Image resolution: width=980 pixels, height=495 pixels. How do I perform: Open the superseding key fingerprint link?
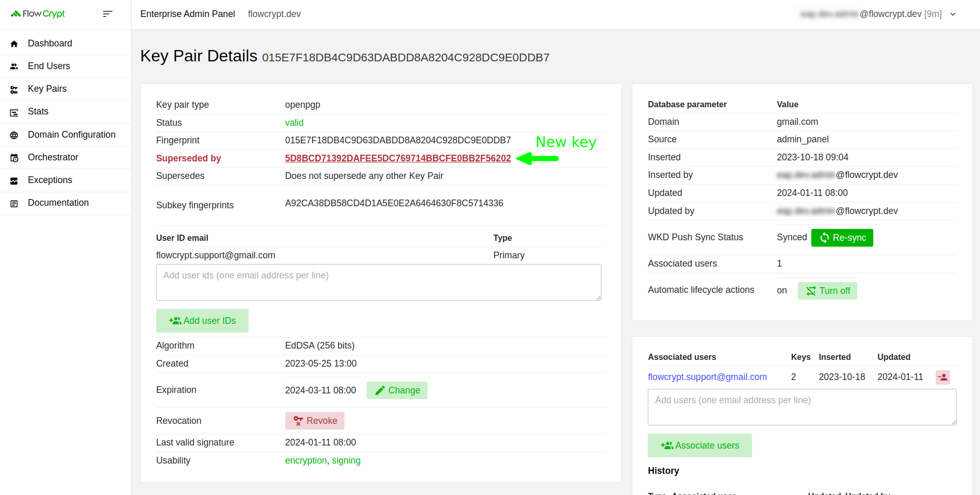point(398,158)
